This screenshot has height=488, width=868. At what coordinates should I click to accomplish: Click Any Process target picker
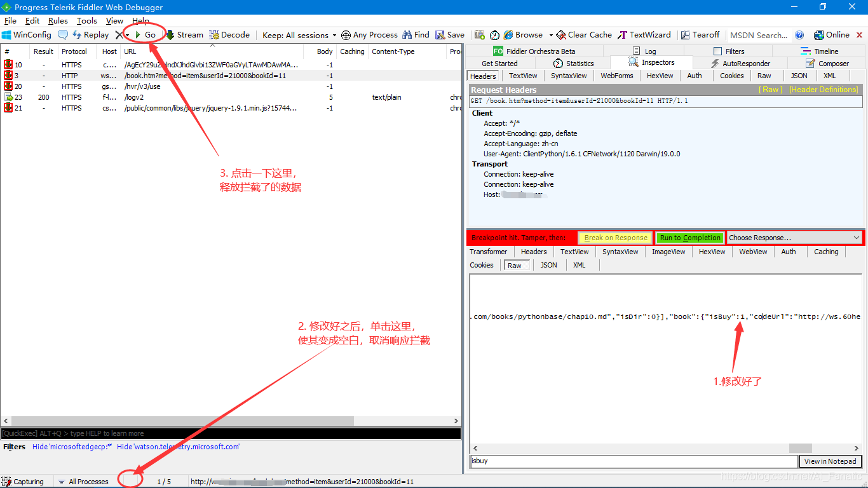click(x=369, y=35)
